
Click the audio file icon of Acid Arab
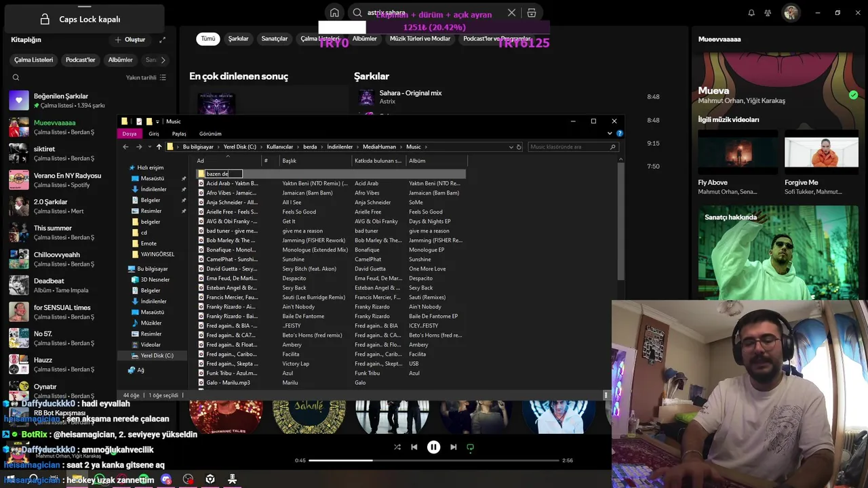[x=201, y=184]
